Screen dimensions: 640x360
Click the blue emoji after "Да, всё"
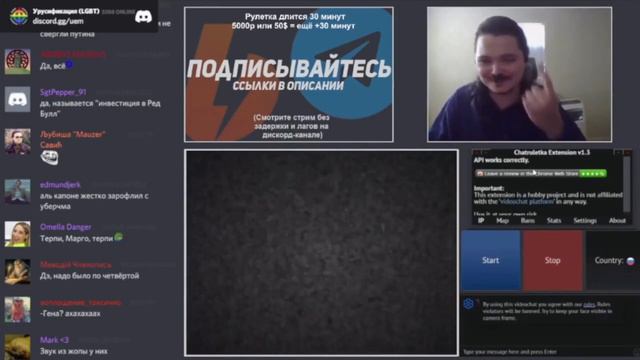tap(70, 64)
